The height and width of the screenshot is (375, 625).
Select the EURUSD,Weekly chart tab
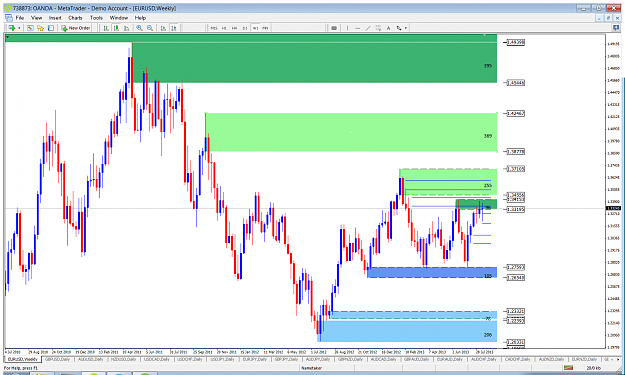pyautogui.click(x=22, y=359)
